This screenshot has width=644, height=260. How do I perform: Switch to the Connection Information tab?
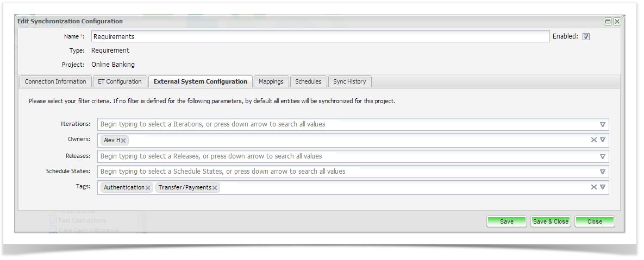[55, 81]
